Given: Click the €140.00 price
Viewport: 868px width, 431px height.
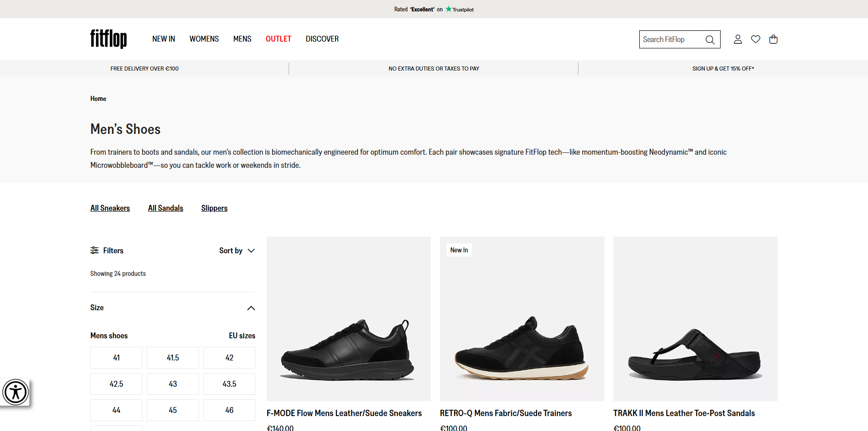Looking at the screenshot, I should (x=280, y=427).
